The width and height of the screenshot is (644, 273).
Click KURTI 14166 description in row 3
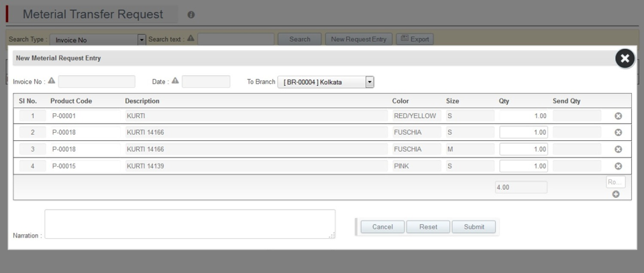[256, 149]
